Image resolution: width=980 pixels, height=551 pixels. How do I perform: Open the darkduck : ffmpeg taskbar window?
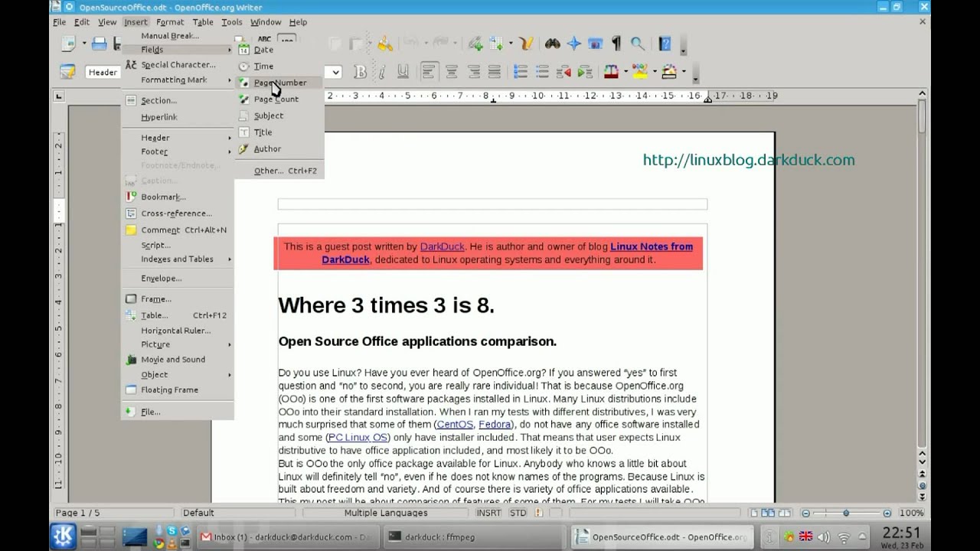[472, 537]
